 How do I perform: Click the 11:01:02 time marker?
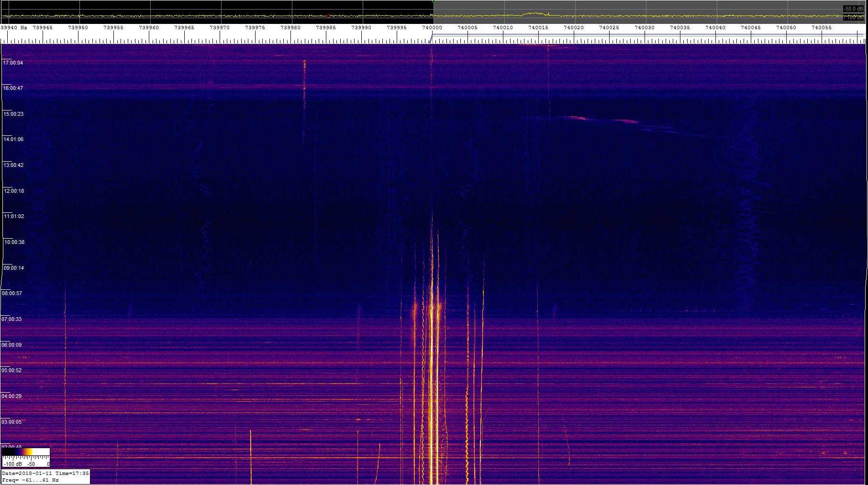coord(14,216)
